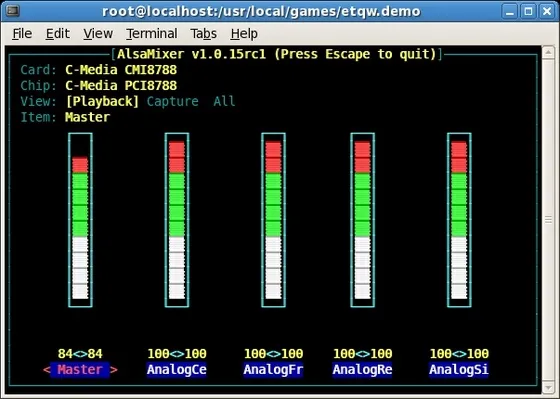Close the terminal window

(547, 11)
